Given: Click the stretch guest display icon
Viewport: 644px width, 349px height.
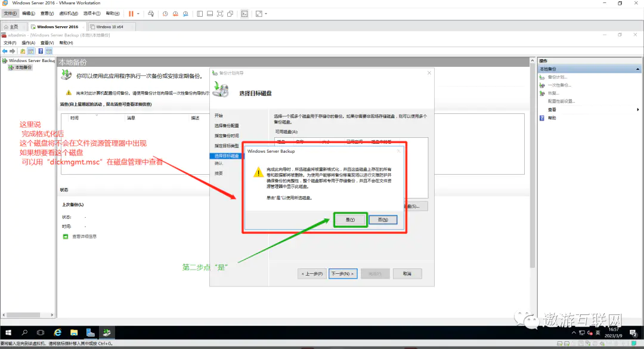Looking at the screenshot, I should [x=259, y=14].
